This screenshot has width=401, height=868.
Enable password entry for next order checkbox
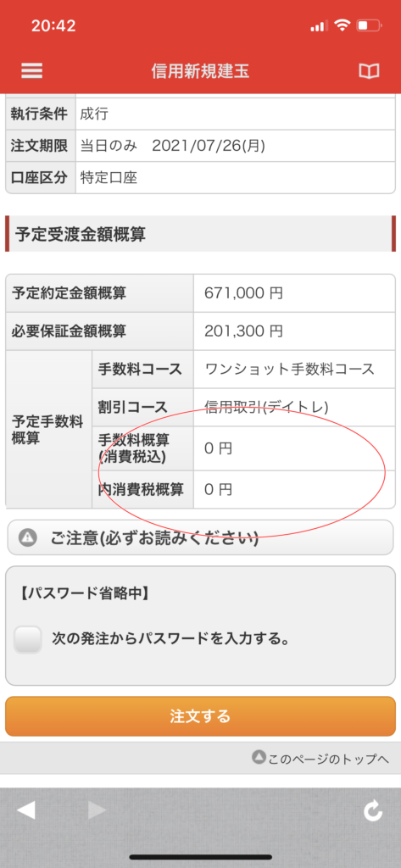click(28, 639)
